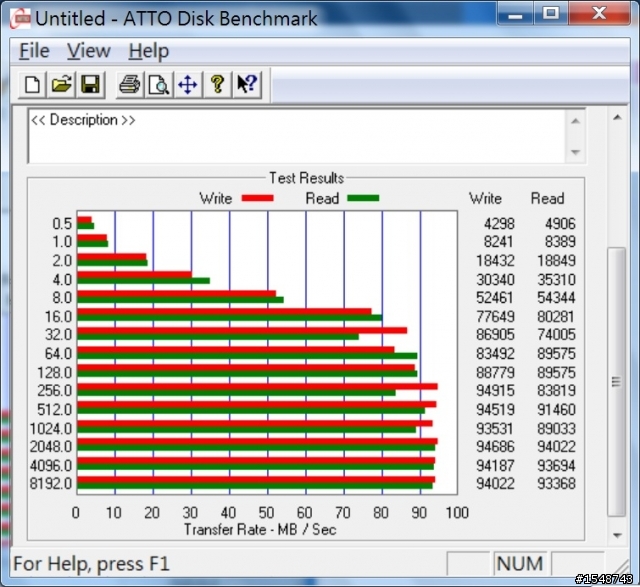Click the main window scroll up arrow
The width and height of the screenshot is (640, 587).
pos(617,118)
